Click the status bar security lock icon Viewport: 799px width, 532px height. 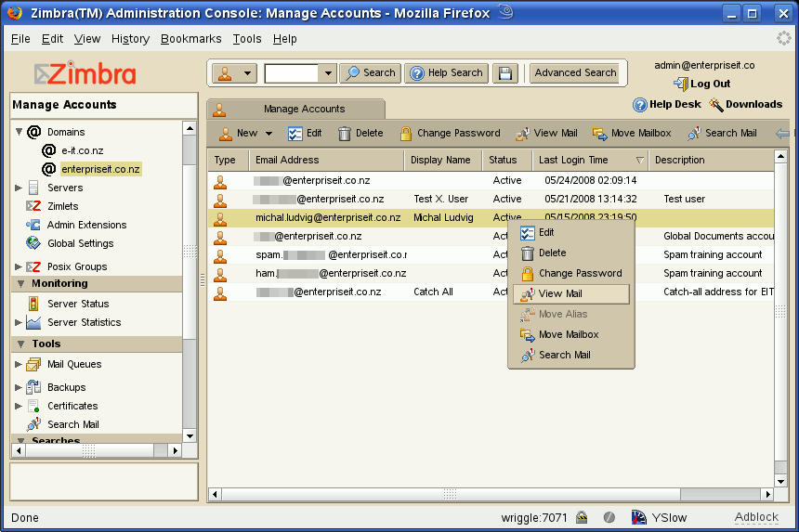[582, 518]
